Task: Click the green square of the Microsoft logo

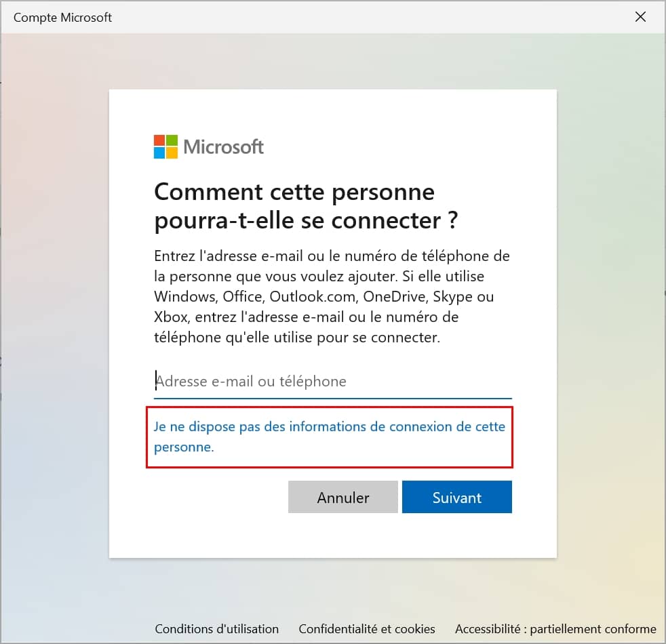Action: [x=172, y=140]
